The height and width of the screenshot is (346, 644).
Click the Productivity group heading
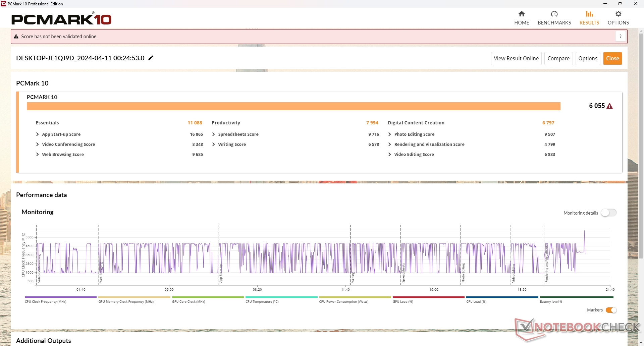point(226,123)
